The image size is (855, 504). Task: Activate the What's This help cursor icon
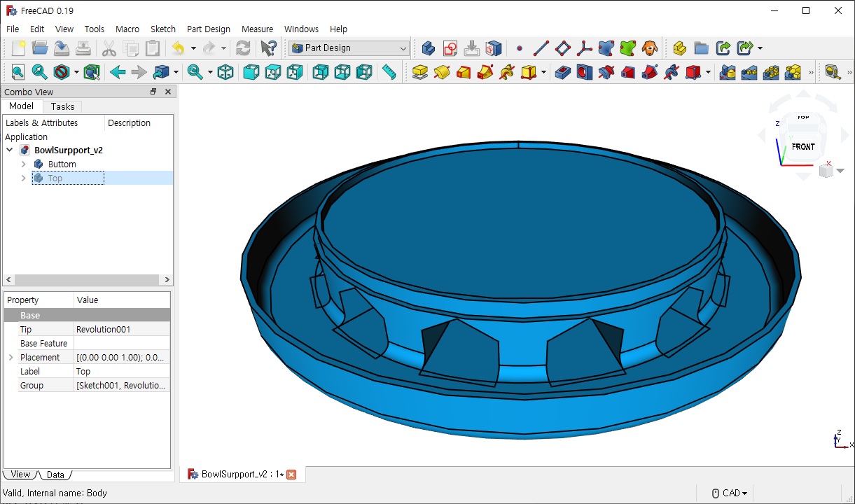click(x=268, y=48)
